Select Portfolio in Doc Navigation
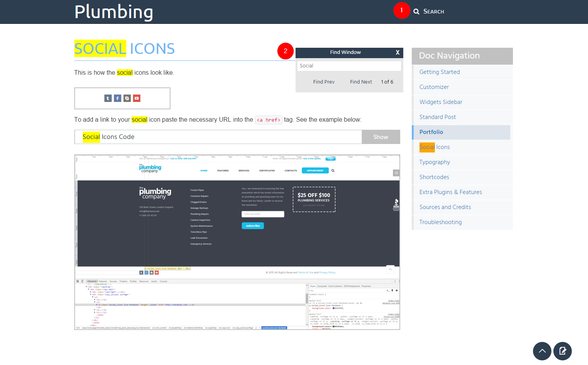The width and height of the screenshot is (588, 365). click(431, 132)
